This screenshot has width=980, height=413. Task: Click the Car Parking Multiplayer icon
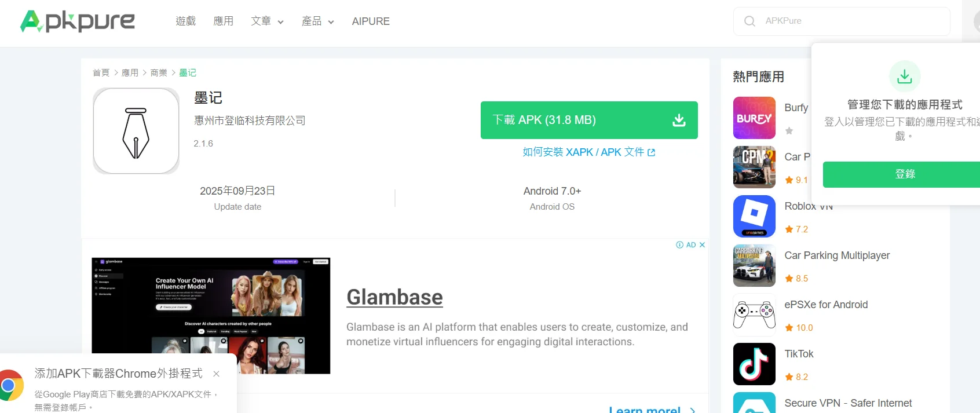tap(754, 265)
